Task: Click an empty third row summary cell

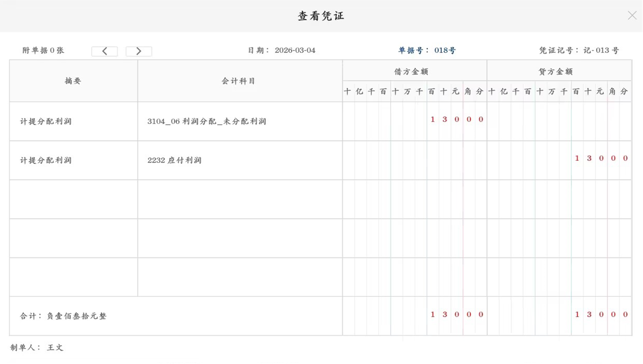Action: click(x=73, y=199)
